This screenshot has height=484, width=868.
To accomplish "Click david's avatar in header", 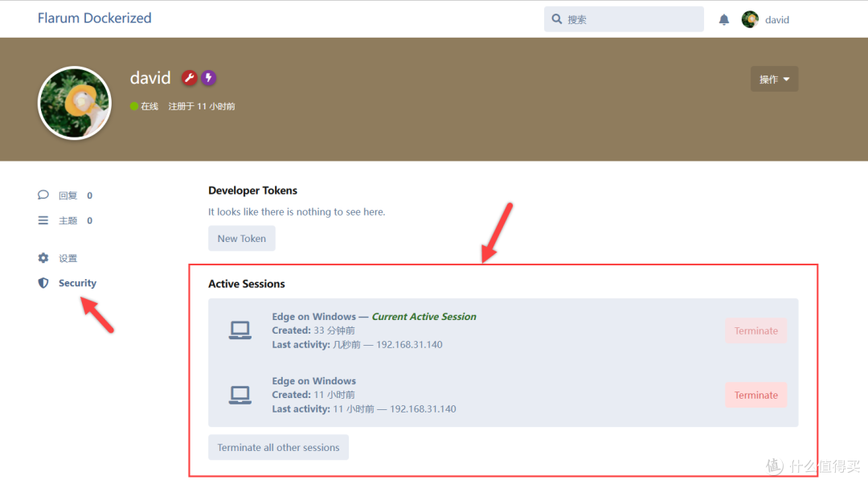I will [750, 19].
